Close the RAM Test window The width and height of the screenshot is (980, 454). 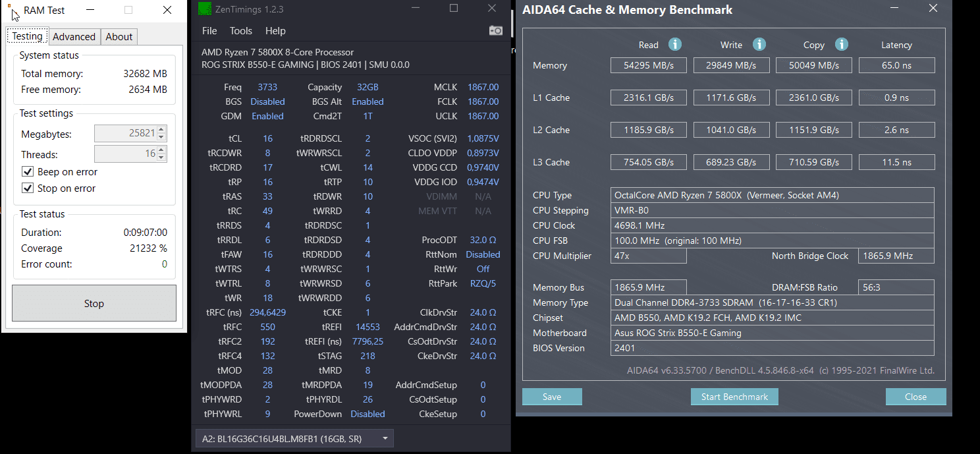pos(167,10)
